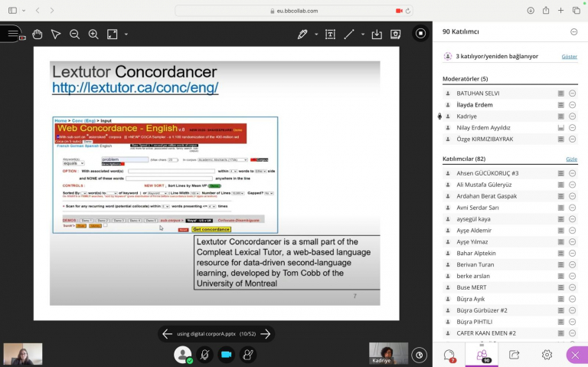Image resolution: width=588 pixels, height=367 pixels.
Task: Open attendee controls for Ali Mustafa Güleryüz
Action: 572,185
